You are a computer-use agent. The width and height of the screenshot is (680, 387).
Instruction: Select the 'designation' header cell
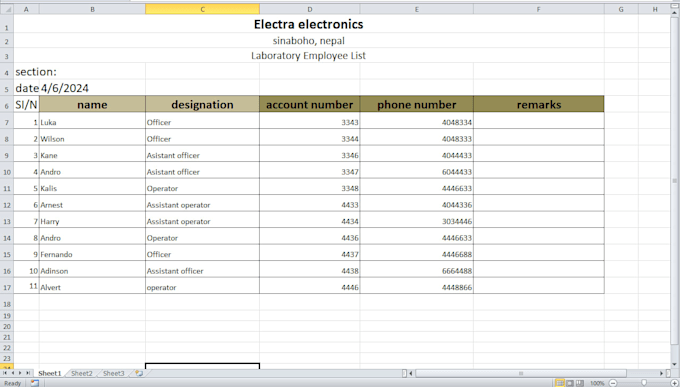coord(203,105)
